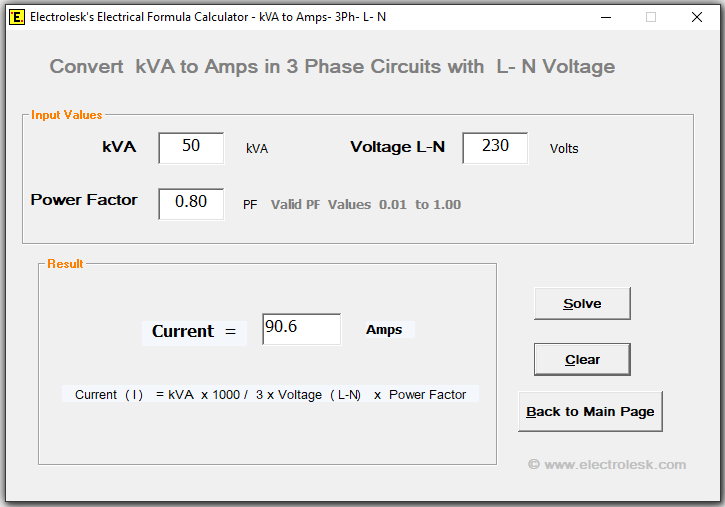Click the disabled maximize window button
This screenshot has height=507, width=725.
click(651, 17)
